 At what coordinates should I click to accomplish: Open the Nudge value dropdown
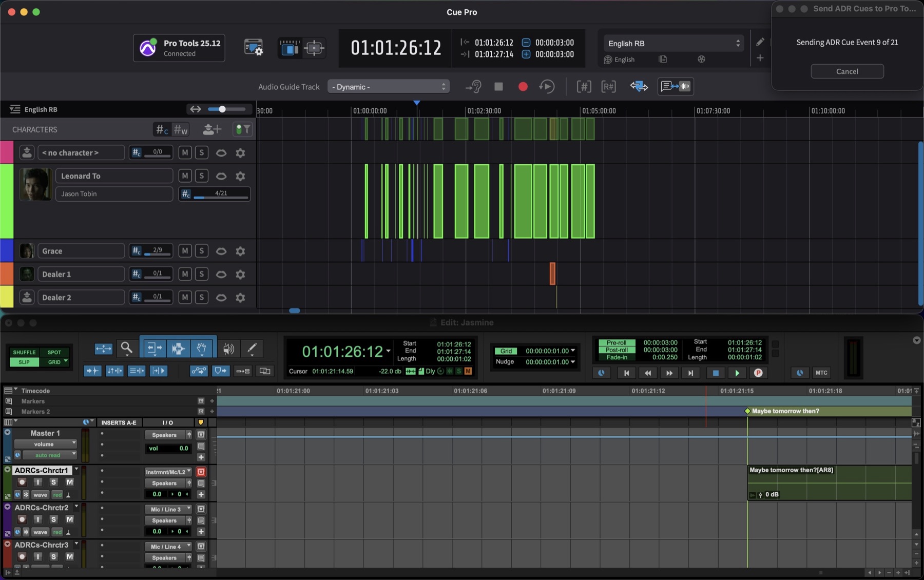tap(573, 362)
